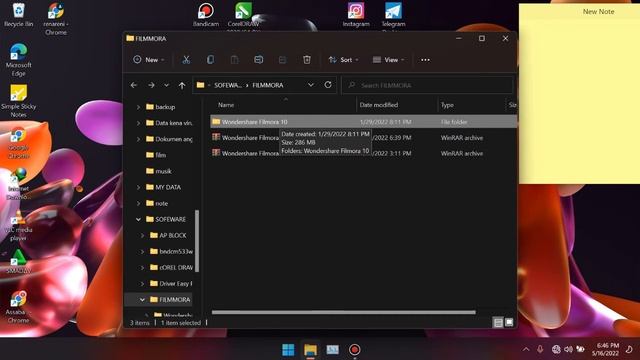Open the volume icon in system tray
Viewport: 640px width, 360px height.
(568, 349)
